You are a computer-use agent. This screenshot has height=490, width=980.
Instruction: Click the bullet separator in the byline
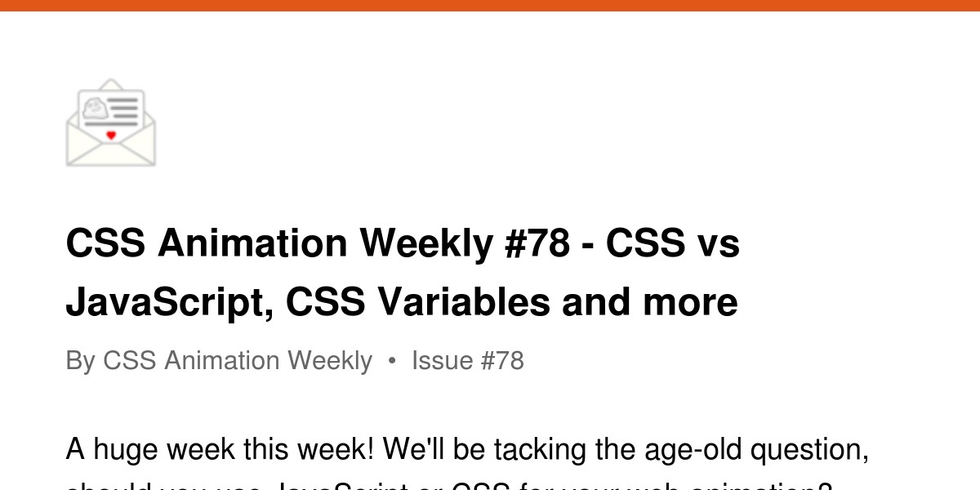click(x=392, y=360)
